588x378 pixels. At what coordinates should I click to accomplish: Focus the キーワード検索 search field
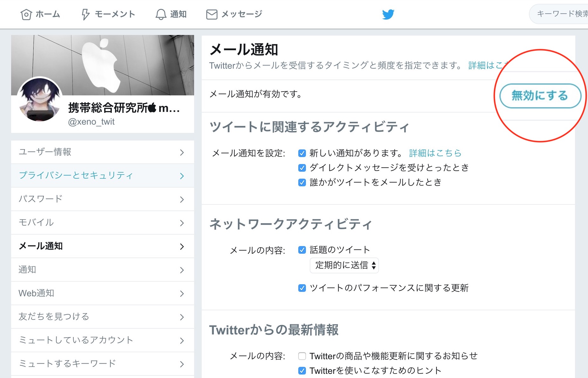(559, 14)
